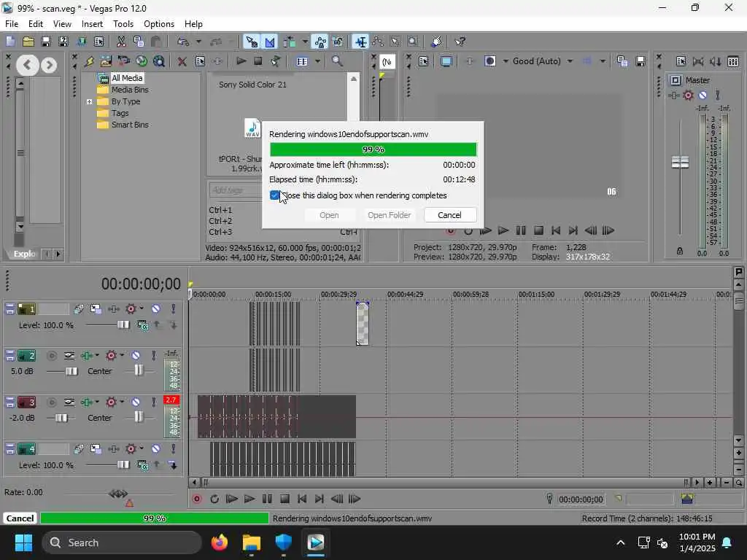747x560 pixels.
Task: Click the Copy icon in main toolbar
Action: (x=139, y=42)
